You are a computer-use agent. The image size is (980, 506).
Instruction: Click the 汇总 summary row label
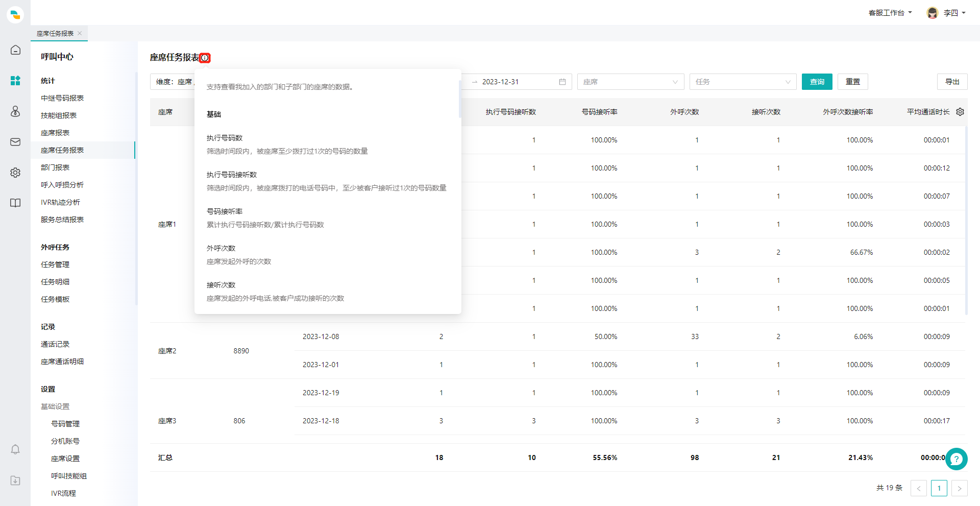[165, 457]
